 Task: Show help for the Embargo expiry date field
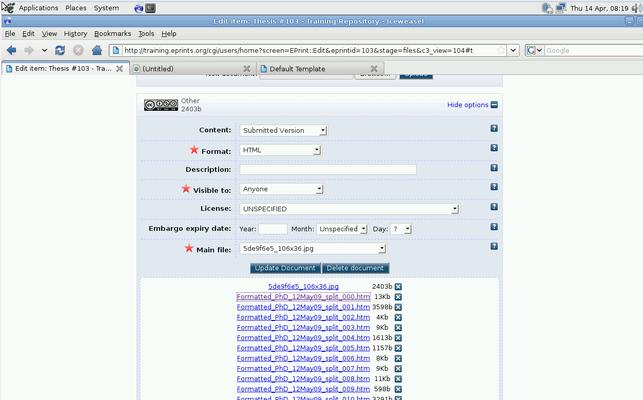tap(494, 227)
